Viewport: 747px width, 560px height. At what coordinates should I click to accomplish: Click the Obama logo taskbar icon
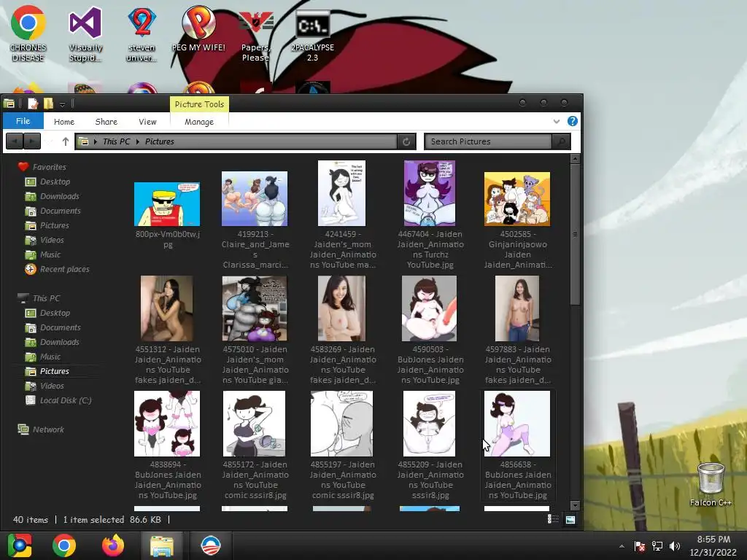[211, 545]
